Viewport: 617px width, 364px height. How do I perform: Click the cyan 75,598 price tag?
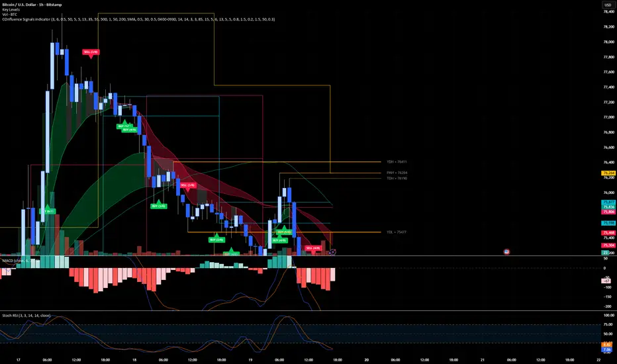coord(608,223)
